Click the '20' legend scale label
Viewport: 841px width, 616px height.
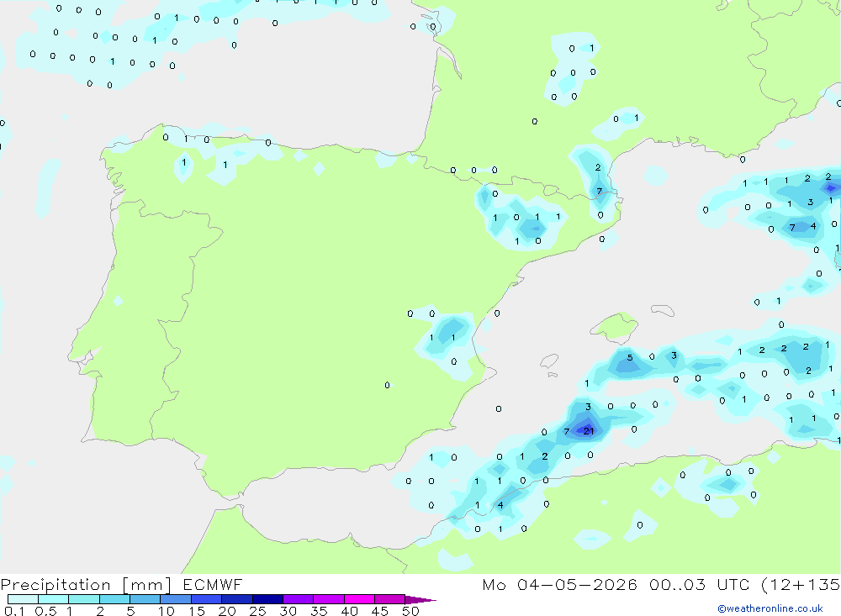click(x=227, y=611)
